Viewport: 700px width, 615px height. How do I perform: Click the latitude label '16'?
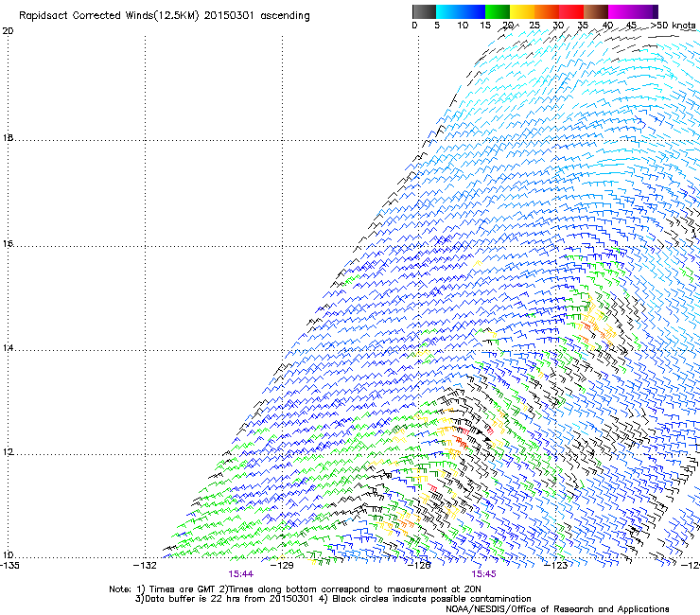pyautogui.click(x=8, y=243)
